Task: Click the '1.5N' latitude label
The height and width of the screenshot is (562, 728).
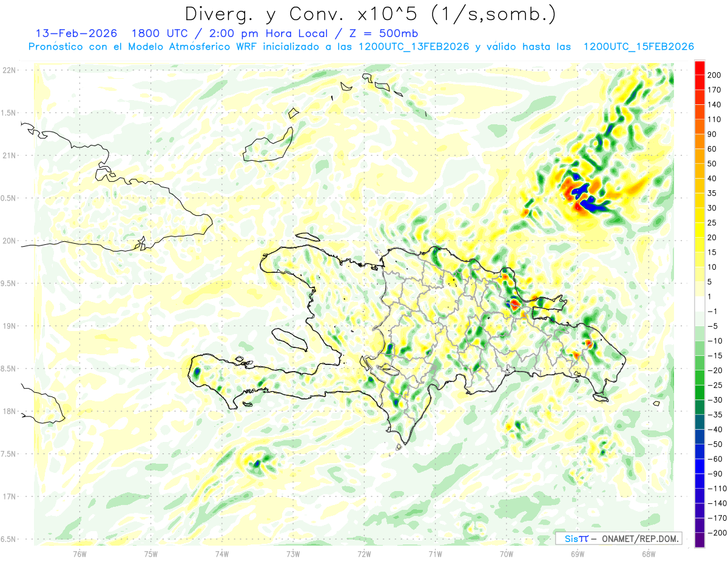Action: click(8, 113)
